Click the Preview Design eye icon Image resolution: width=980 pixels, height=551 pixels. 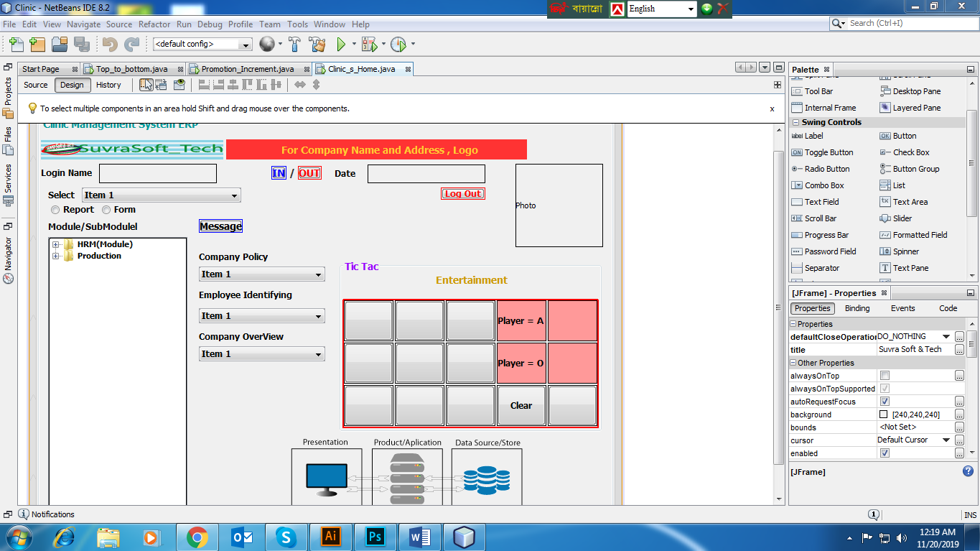pyautogui.click(x=179, y=85)
